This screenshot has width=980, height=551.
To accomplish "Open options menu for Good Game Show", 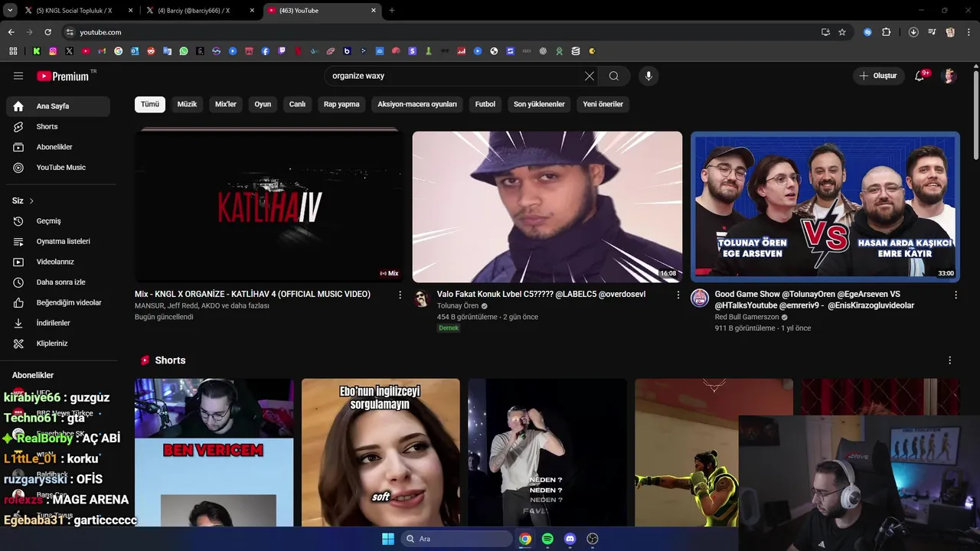I will (955, 295).
